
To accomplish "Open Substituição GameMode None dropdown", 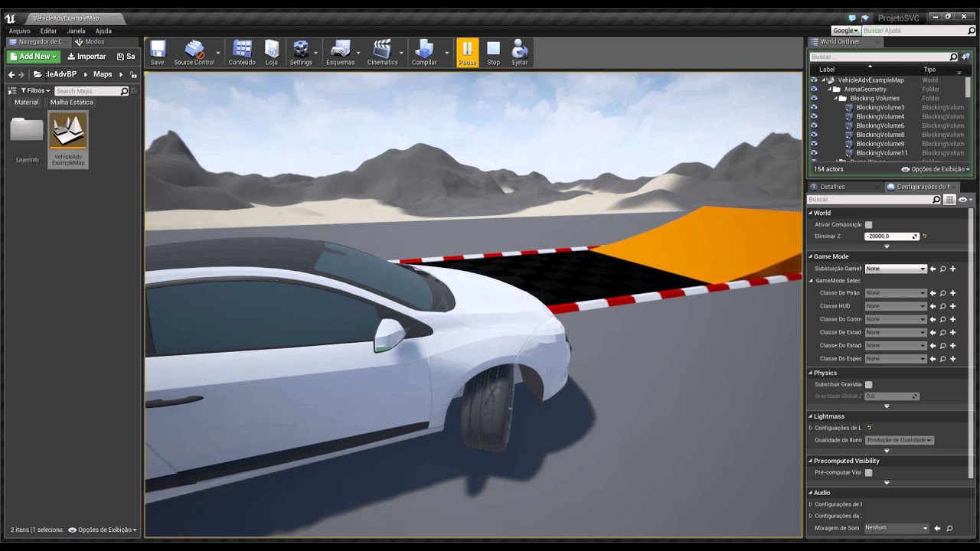I will pos(896,269).
